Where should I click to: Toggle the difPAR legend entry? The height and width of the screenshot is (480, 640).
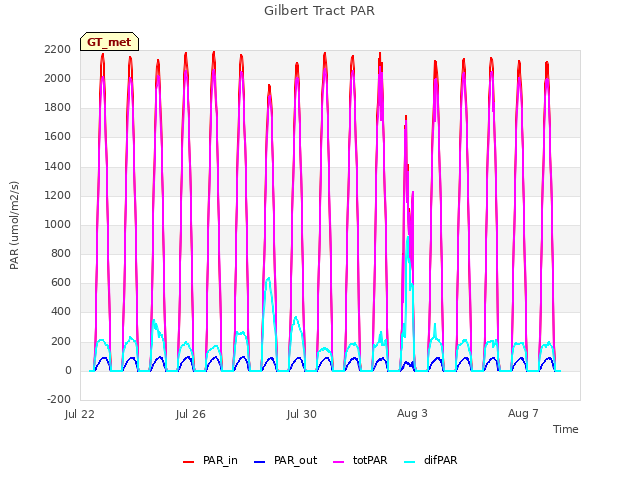pyautogui.click(x=431, y=460)
